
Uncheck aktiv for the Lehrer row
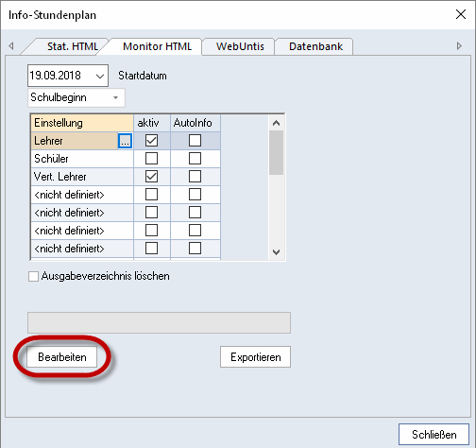pos(151,141)
